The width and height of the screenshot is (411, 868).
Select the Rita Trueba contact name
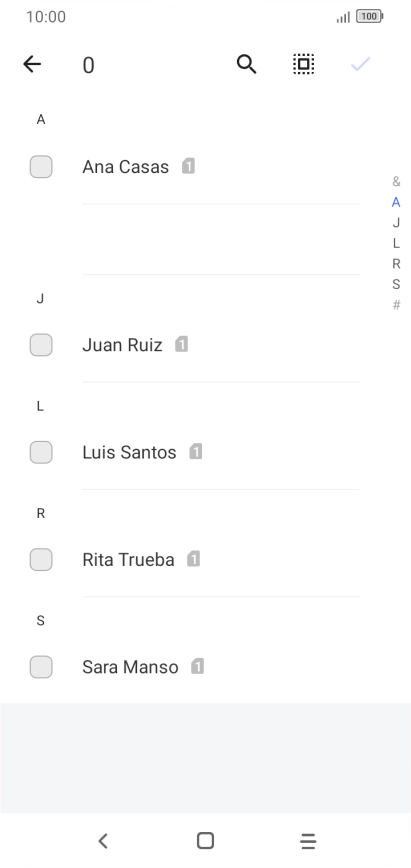(x=129, y=560)
